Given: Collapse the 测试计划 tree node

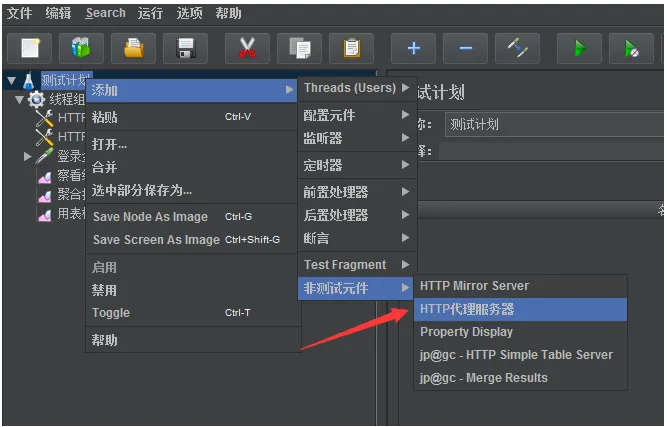Looking at the screenshot, I should pos(11,80).
